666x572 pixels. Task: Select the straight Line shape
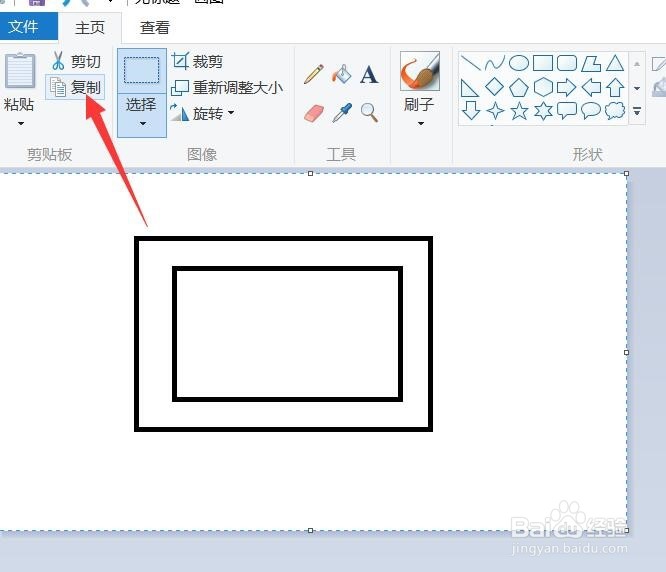pos(471,63)
